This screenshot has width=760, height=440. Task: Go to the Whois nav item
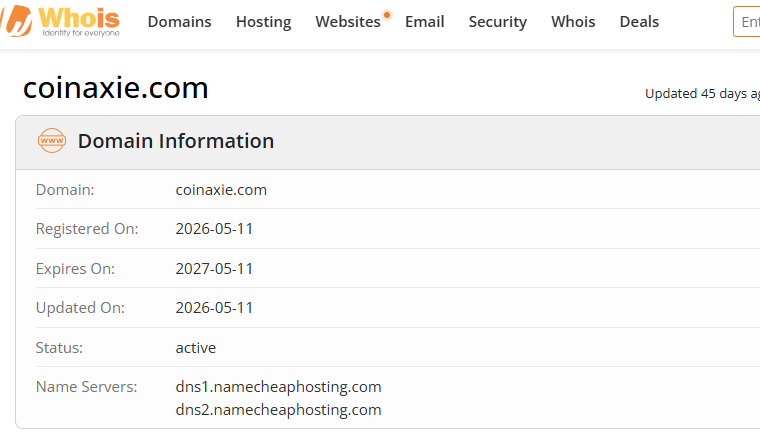click(x=573, y=22)
